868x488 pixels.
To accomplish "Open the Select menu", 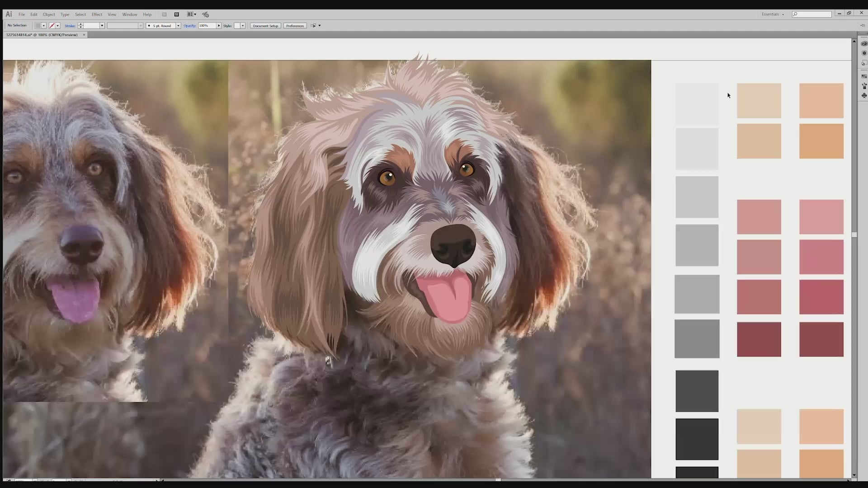I will (x=80, y=14).
